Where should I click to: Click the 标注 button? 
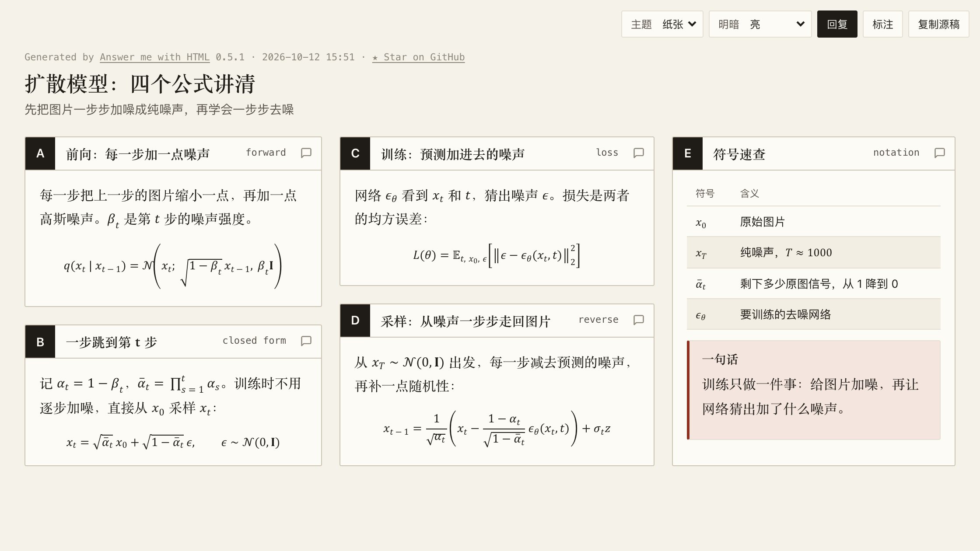coord(883,24)
